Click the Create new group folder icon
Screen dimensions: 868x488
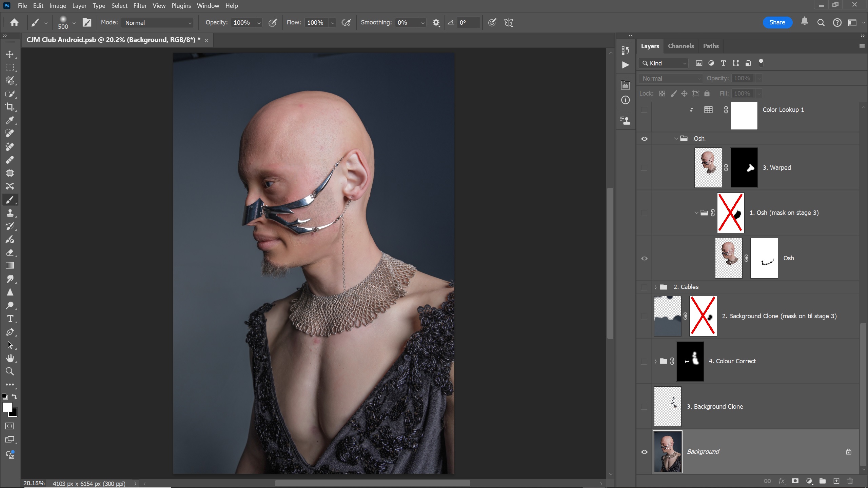(x=822, y=481)
